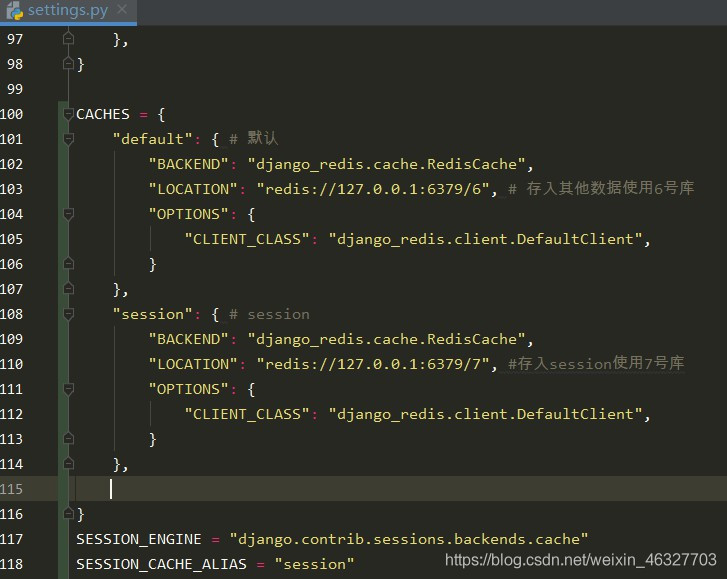Close the settings.py editor tab

122,11
